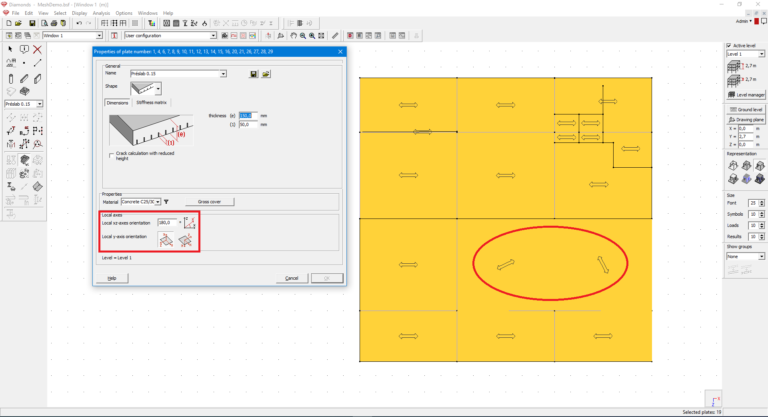
Task: Click the fit-to-window zoom icon
Action: pyautogui.click(x=321, y=36)
